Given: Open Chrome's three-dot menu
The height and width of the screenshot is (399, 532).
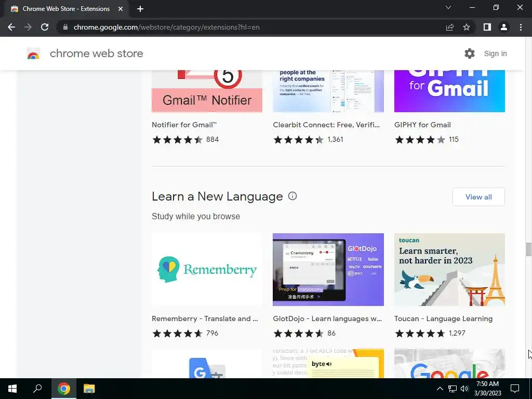Looking at the screenshot, I should point(521,27).
